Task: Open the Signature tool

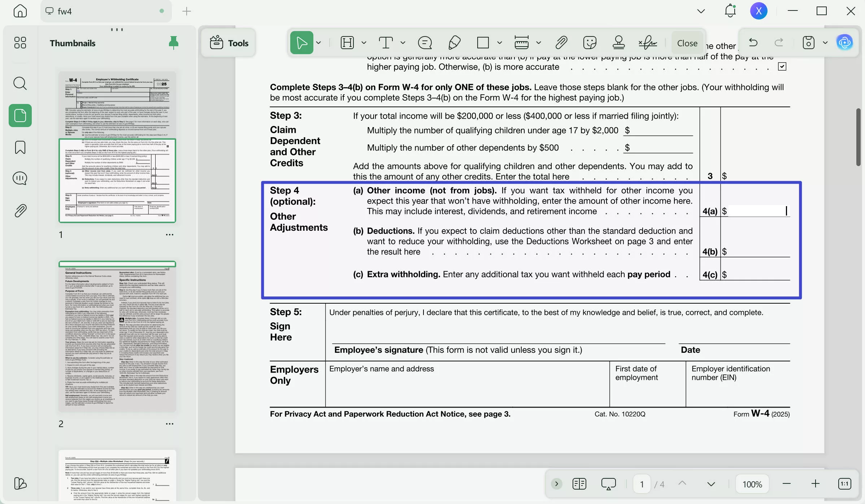Action: [647, 42]
